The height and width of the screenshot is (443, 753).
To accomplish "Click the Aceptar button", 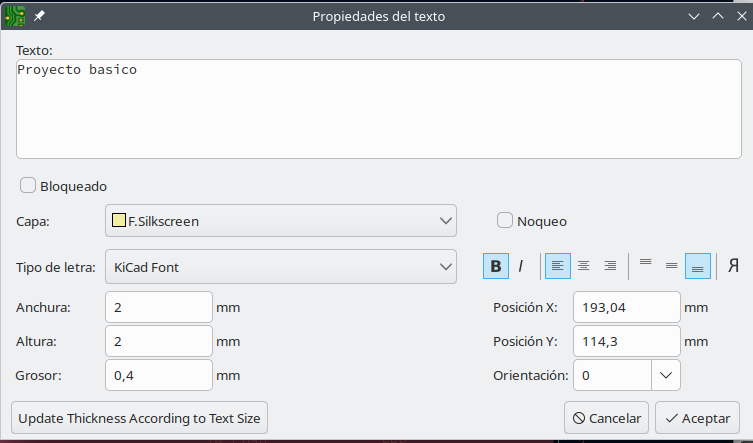I will [697, 417].
